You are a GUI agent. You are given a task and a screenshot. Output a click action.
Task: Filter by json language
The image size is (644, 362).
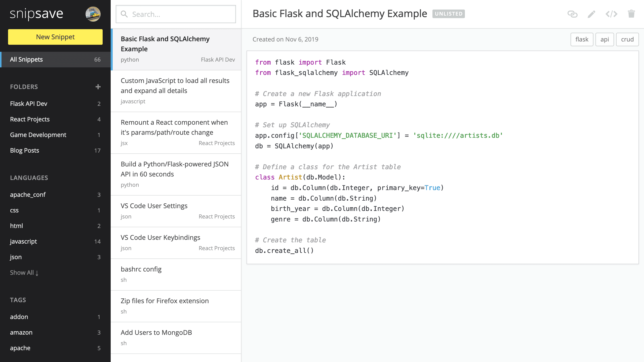(55, 257)
